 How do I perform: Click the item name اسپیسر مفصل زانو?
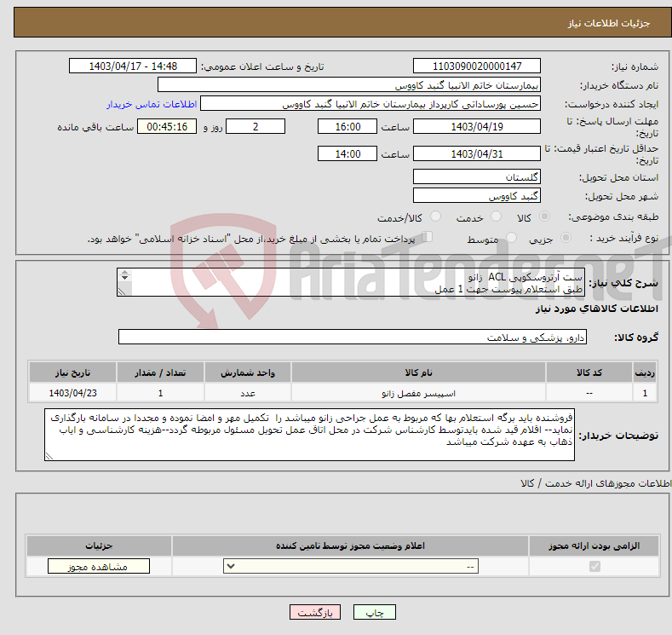point(418,393)
